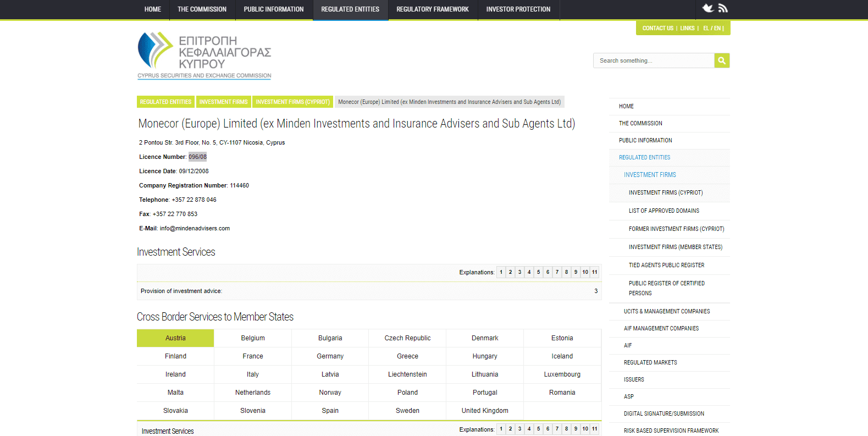Open the Regulated Entities top menu

350,9
